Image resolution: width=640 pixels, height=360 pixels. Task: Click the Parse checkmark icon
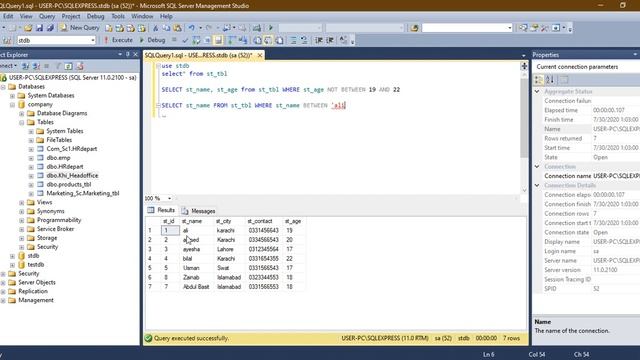click(x=185, y=40)
